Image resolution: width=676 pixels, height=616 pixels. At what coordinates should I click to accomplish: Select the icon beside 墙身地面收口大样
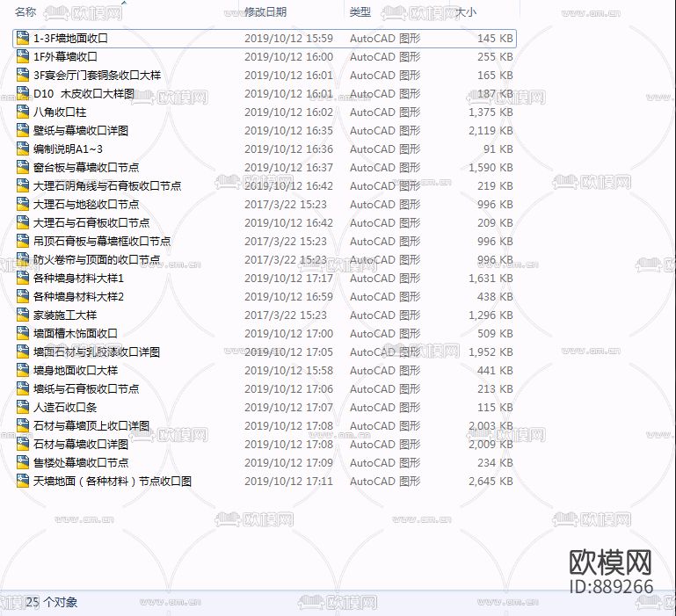point(23,371)
